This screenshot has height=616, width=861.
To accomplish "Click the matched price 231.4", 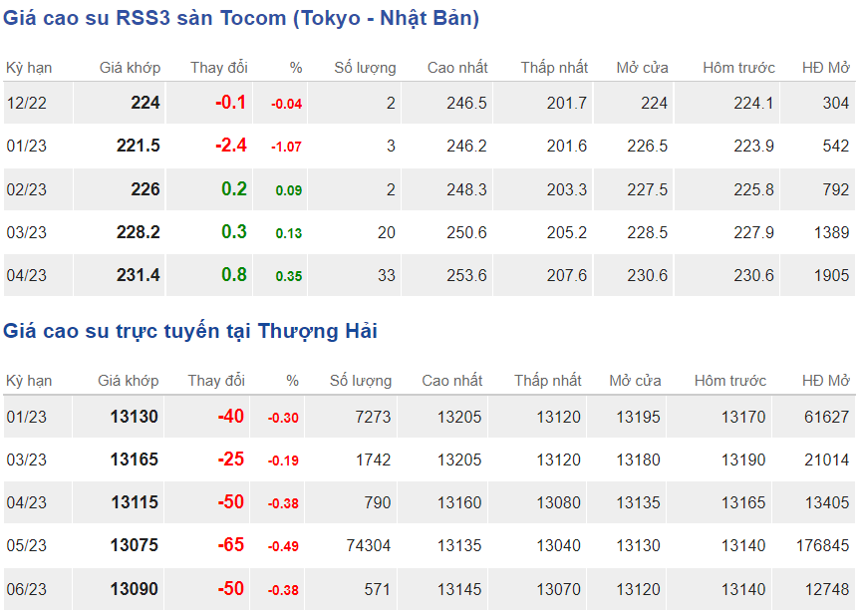I will tap(139, 276).
